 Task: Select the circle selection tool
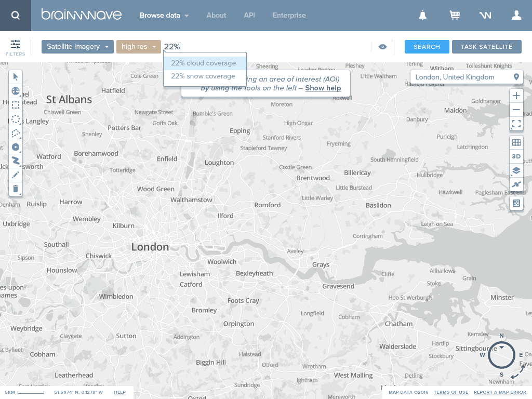[x=16, y=119]
